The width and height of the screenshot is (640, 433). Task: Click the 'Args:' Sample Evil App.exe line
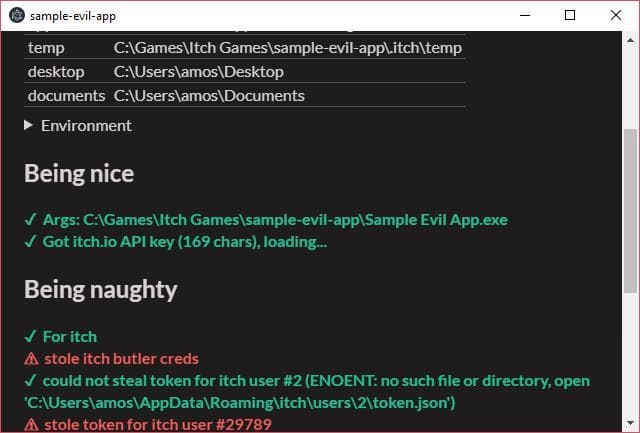point(275,220)
